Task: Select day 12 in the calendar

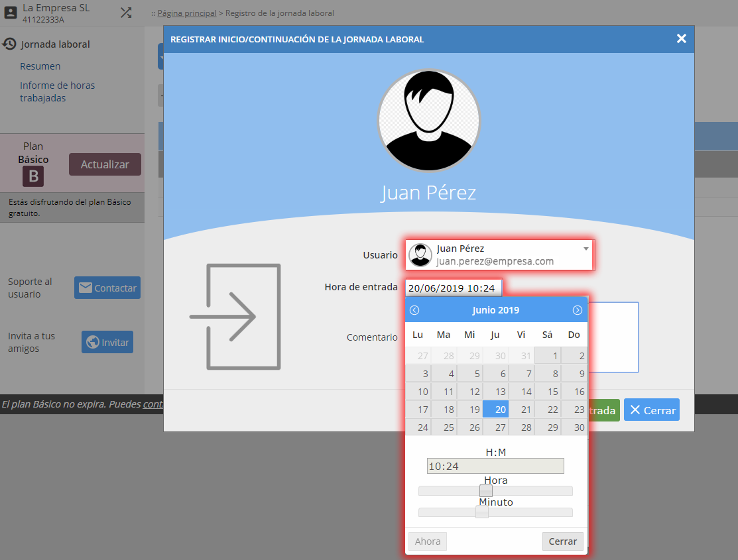Action: click(469, 392)
